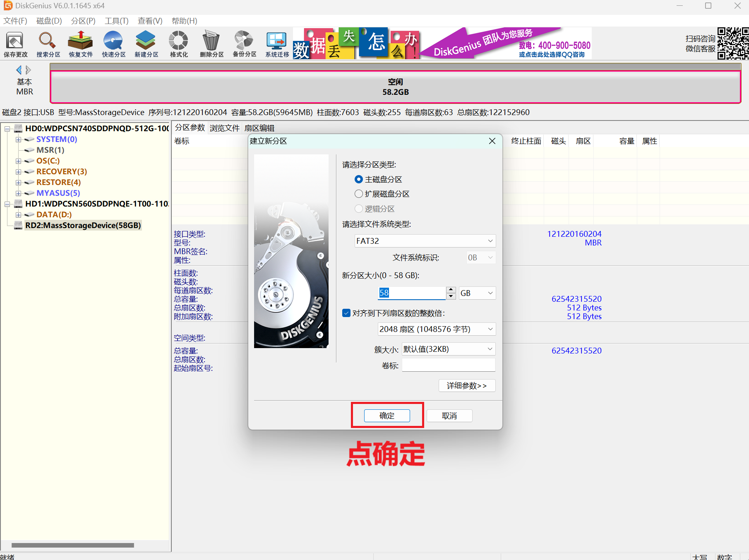Open the 工具(T) menu
The image size is (749, 560).
click(117, 21)
